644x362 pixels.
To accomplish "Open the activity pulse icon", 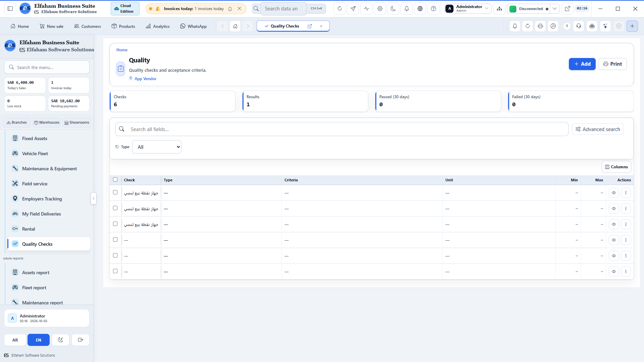I will pyautogui.click(x=366, y=9).
